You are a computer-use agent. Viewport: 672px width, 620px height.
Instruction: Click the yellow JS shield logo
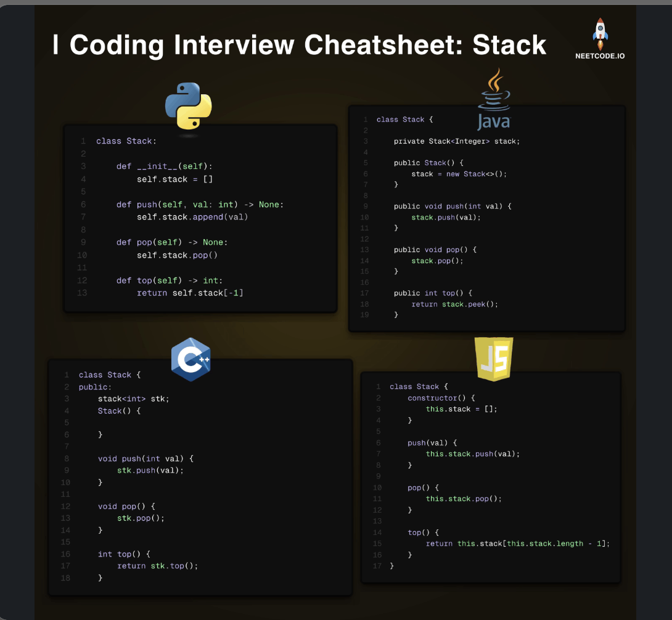pyautogui.click(x=494, y=358)
